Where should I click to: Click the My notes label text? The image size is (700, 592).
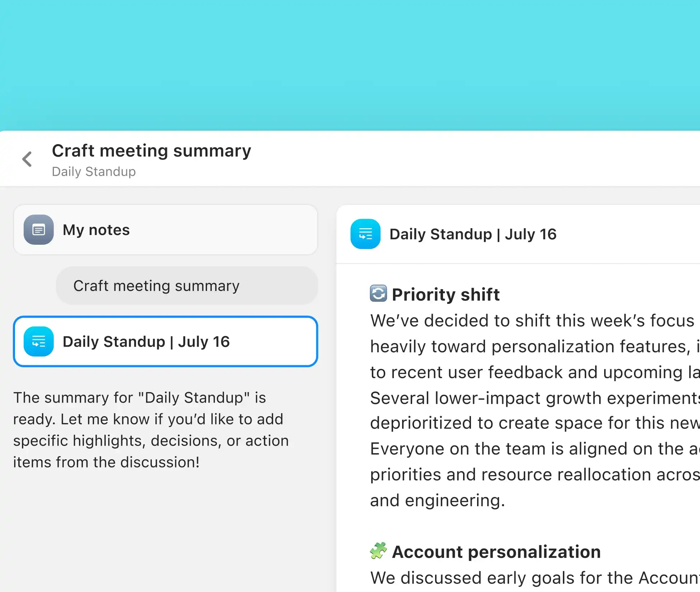click(96, 230)
